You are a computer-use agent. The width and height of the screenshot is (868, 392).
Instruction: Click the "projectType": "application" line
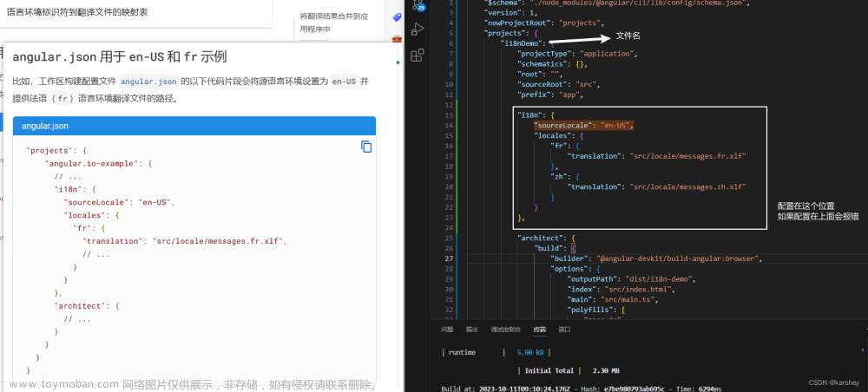(577, 54)
